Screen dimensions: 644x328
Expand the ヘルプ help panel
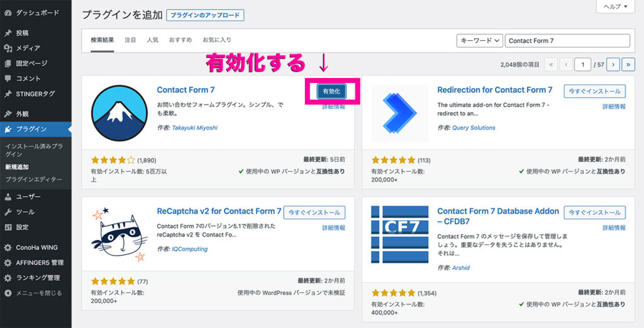[615, 6]
